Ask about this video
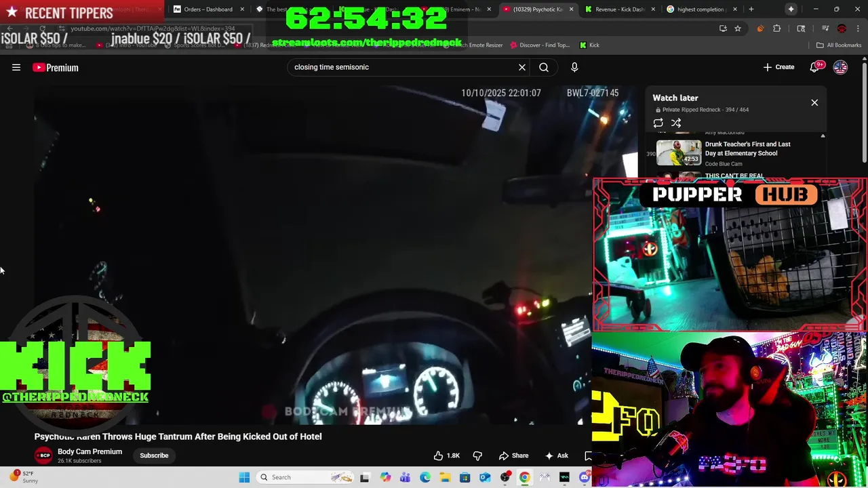Image resolution: width=868 pixels, height=488 pixels. [x=557, y=455]
